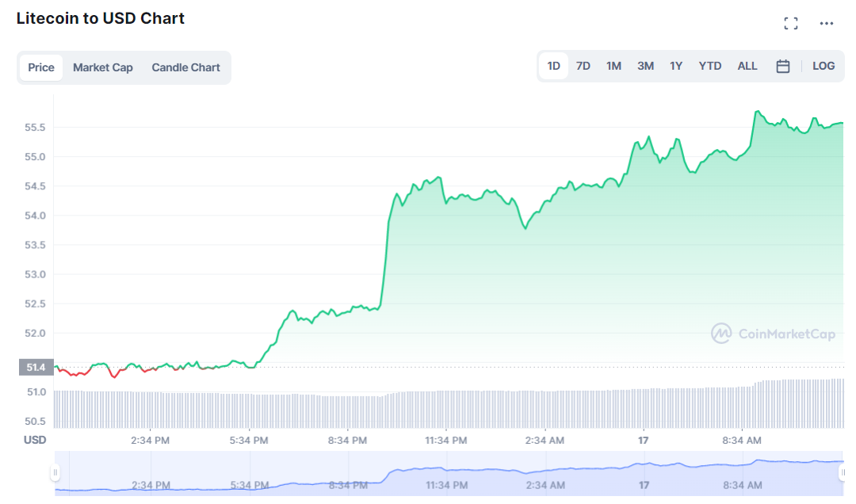Click the 50.5 y-axis value
Screen dimensions: 856x504
(x=35, y=421)
